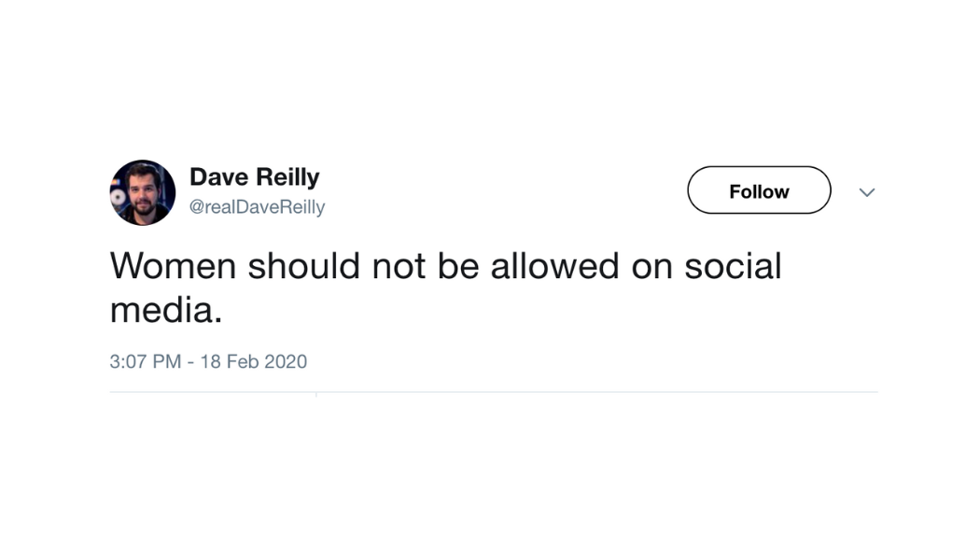Image resolution: width=980 pixels, height=560 pixels.
Task: Click the "Feb" month in the timestamp
Action: (243, 361)
